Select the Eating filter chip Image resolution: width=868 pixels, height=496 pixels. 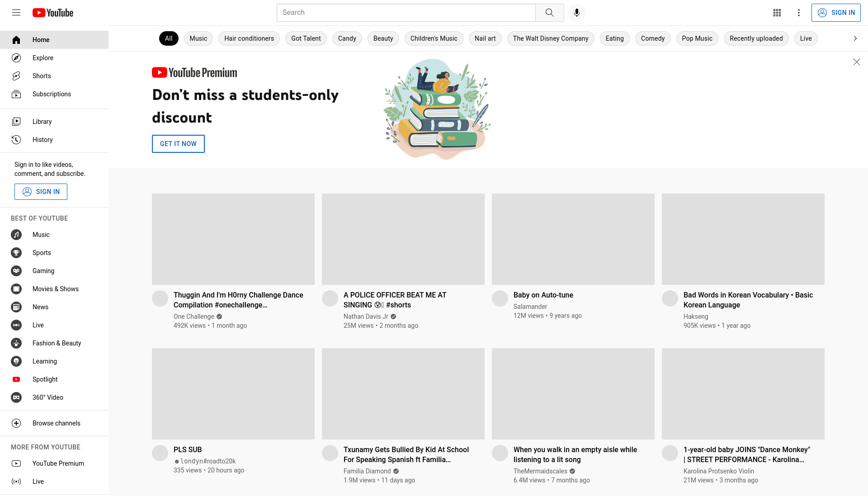(x=615, y=38)
